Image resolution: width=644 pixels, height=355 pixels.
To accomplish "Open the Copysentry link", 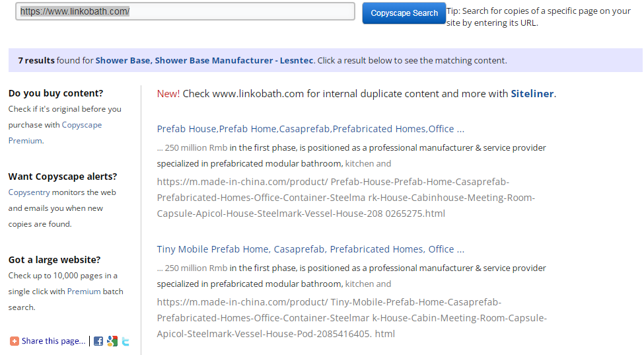I will click(x=29, y=192).
